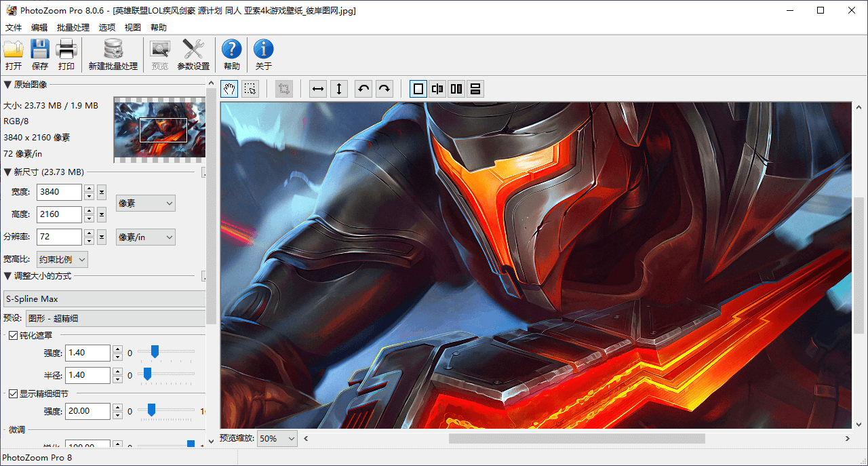This screenshot has height=466, width=868.
Task: Flip the image vertically
Action: point(339,89)
